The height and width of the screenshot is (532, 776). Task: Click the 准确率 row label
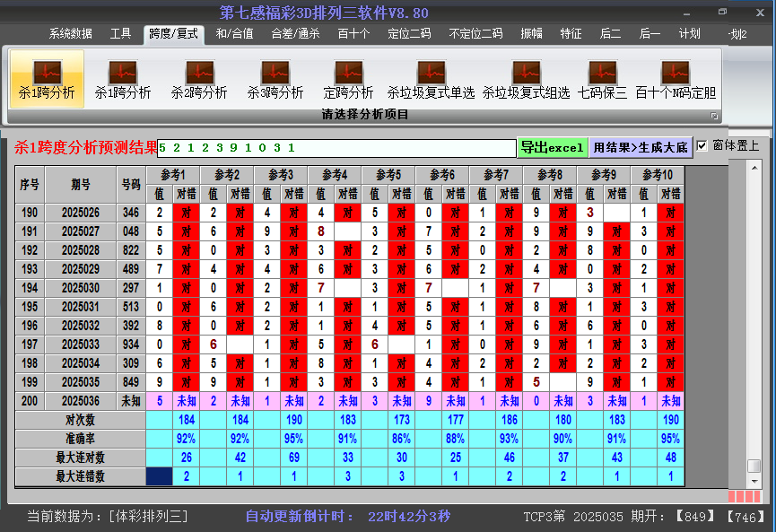click(x=80, y=439)
